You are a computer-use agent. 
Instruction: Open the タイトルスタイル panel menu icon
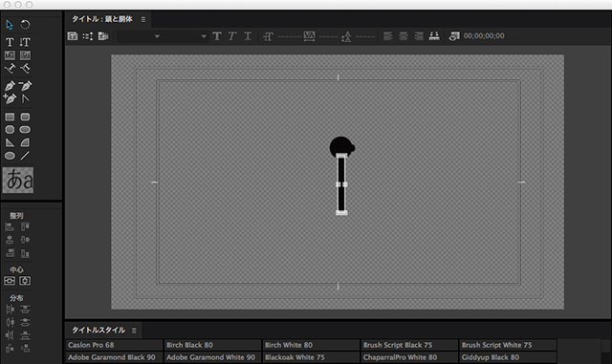(x=134, y=331)
